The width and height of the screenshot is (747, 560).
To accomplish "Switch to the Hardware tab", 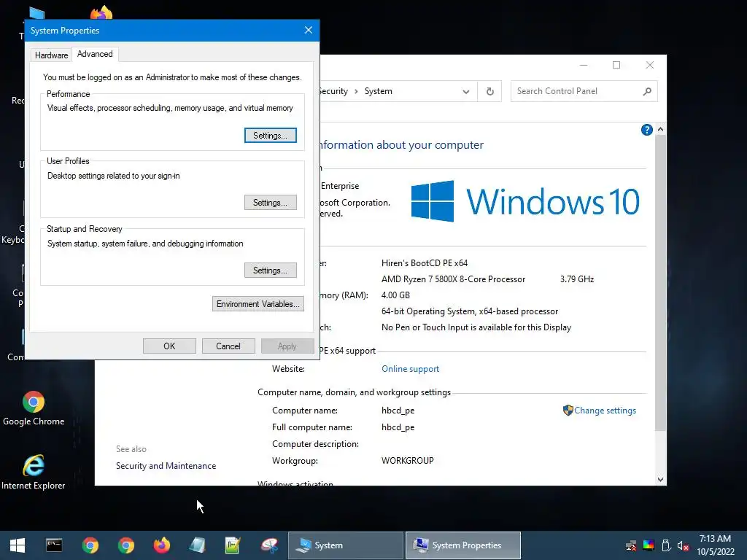I will pyautogui.click(x=52, y=55).
